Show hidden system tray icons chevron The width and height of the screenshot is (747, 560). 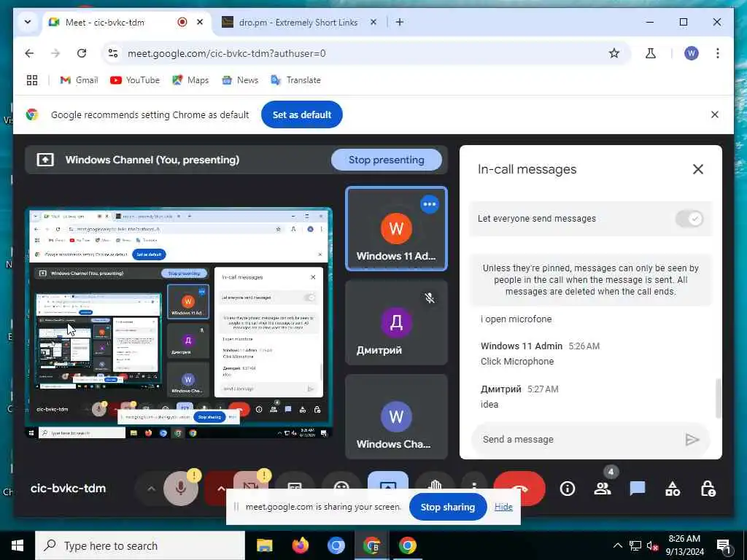617,545
